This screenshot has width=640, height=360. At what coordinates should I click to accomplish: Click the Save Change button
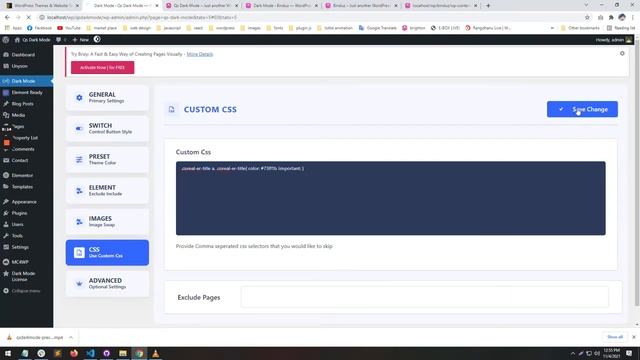582,109
